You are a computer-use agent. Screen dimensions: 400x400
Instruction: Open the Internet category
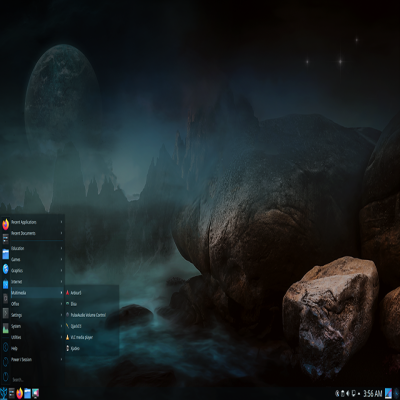(37, 282)
